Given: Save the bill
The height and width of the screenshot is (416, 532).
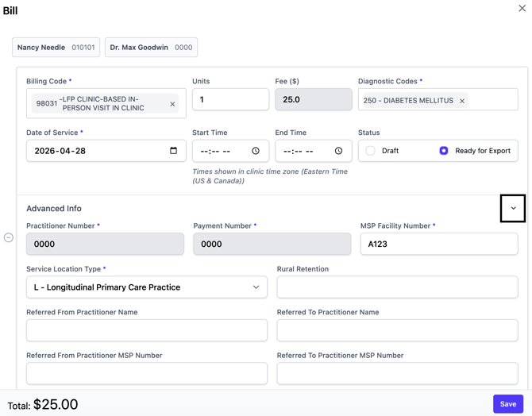Looking at the screenshot, I should click(507, 404).
